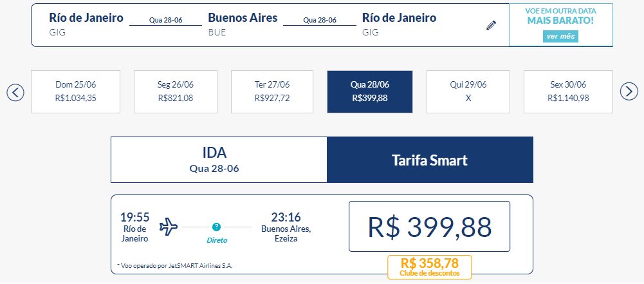This screenshot has height=284, width=644.
Task: Select Qua 28/06 highlighted date
Action: tap(370, 91)
